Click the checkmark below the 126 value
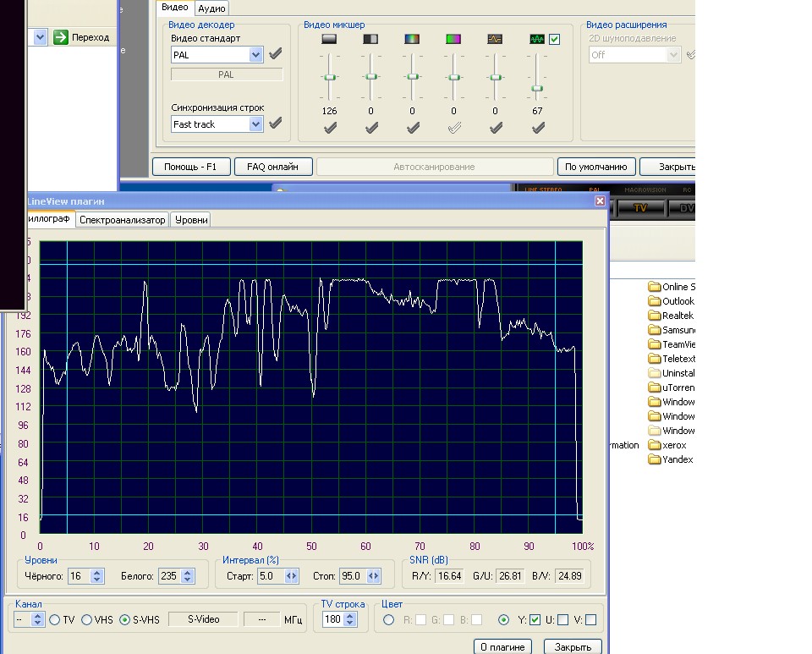This screenshot has width=812, height=654. pyautogui.click(x=330, y=128)
